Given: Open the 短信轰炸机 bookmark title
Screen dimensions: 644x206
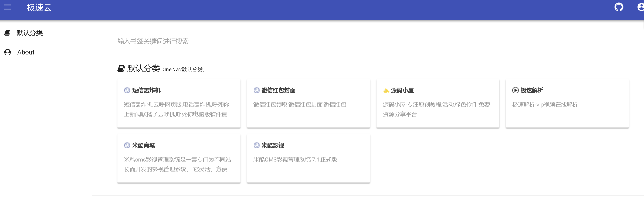Looking at the screenshot, I should pyautogui.click(x=146, y=90).
